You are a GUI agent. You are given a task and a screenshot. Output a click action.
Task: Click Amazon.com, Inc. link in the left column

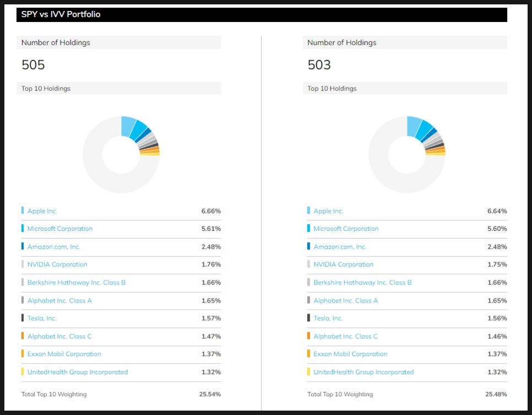tap(53, 247)
